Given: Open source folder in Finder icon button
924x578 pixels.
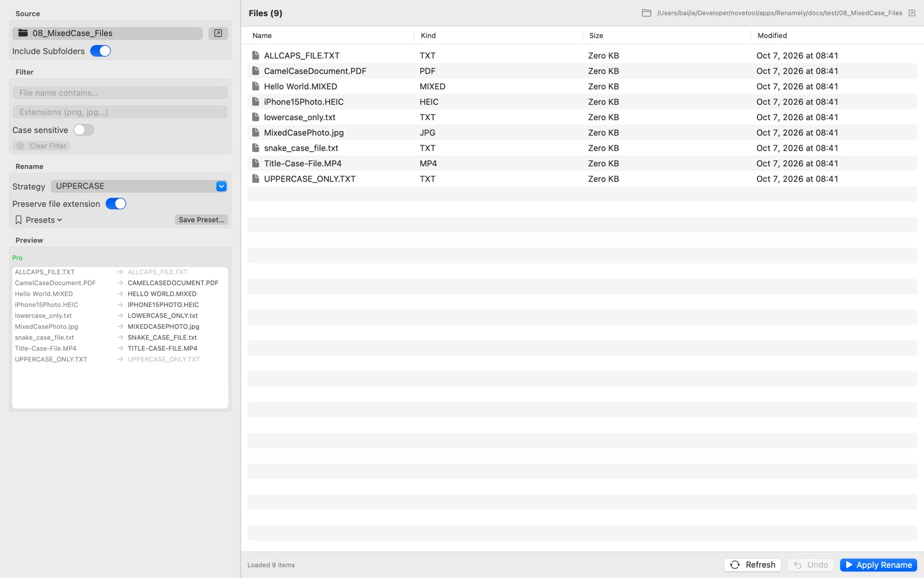Looking at the screenshot, I should point(218,33).
